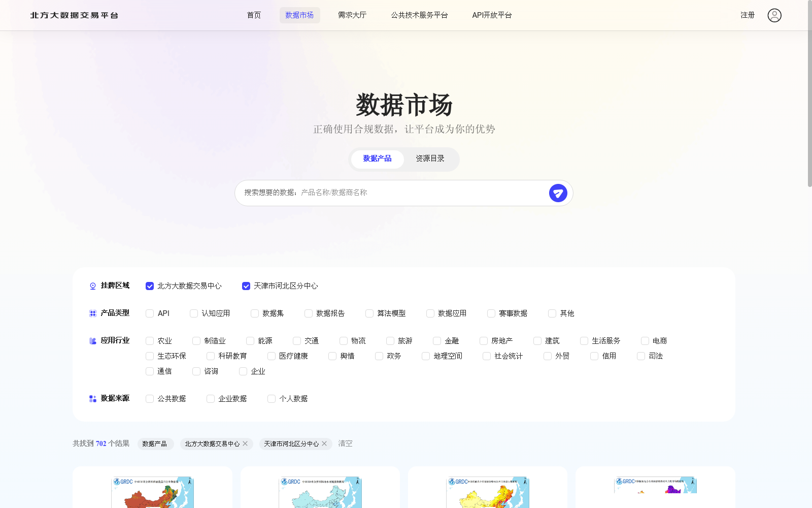812x508 pixels.
Task: Click the 应用行业 category icon
Action: click(x=92, y=340)
